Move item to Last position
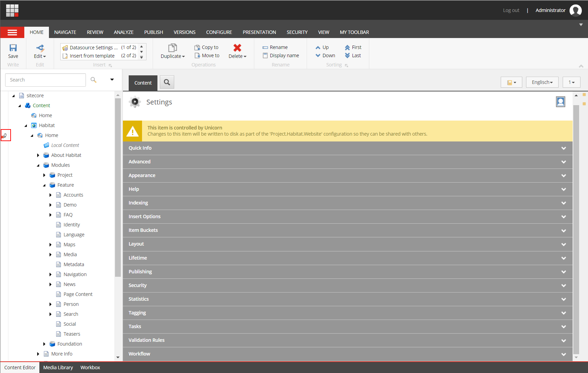 [x=353, y=55]
